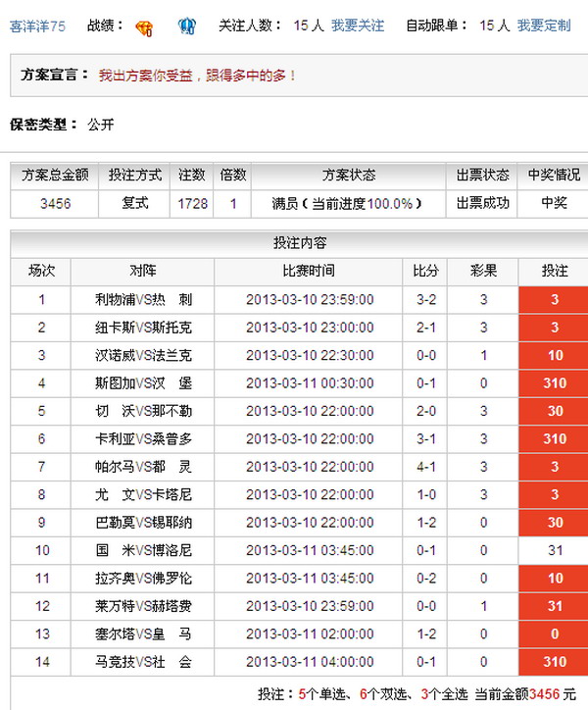Image resolution: width=588 pixels, height=710 pixels.
Task: Select the 投注内容 table header
Action: [x=299, y=243]
